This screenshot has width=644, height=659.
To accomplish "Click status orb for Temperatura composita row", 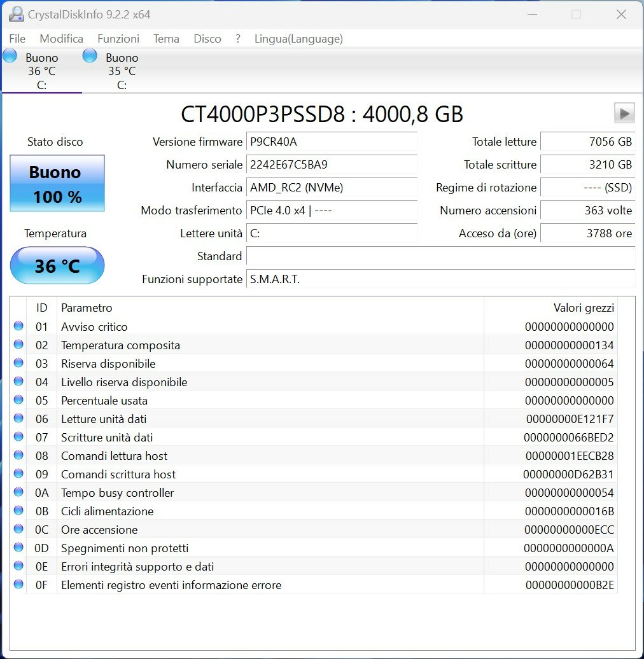I will click(18, 344).
